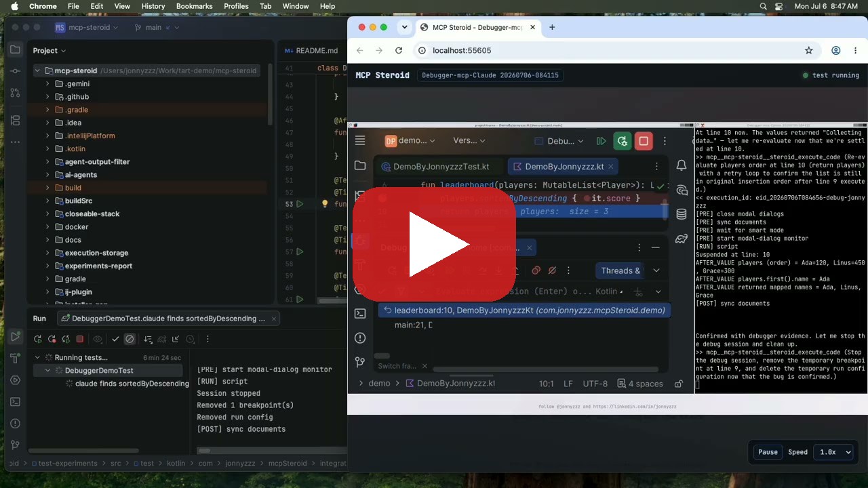Open the Chrome History menu
Screen dimensions: 868x488
[153, 6]
